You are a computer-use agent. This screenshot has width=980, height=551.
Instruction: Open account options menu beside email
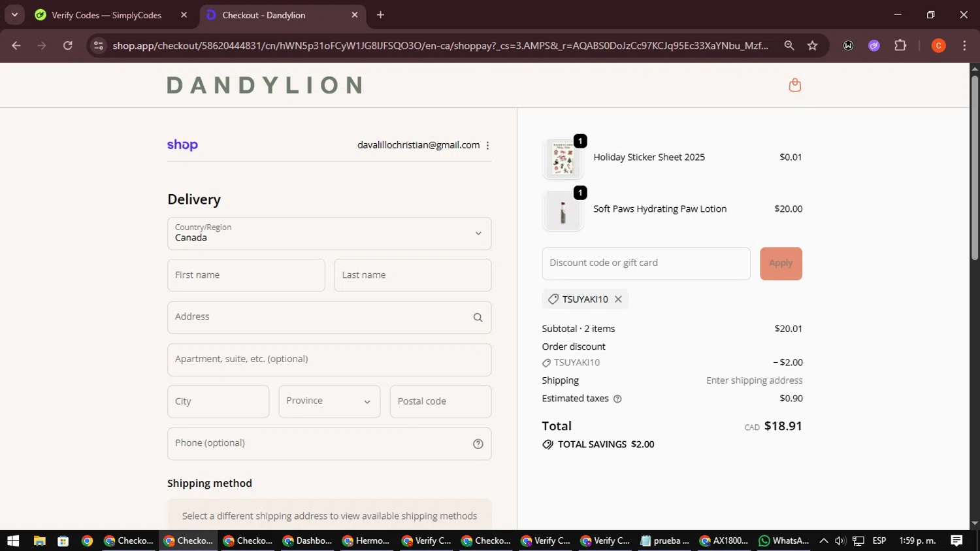(487, 145)
